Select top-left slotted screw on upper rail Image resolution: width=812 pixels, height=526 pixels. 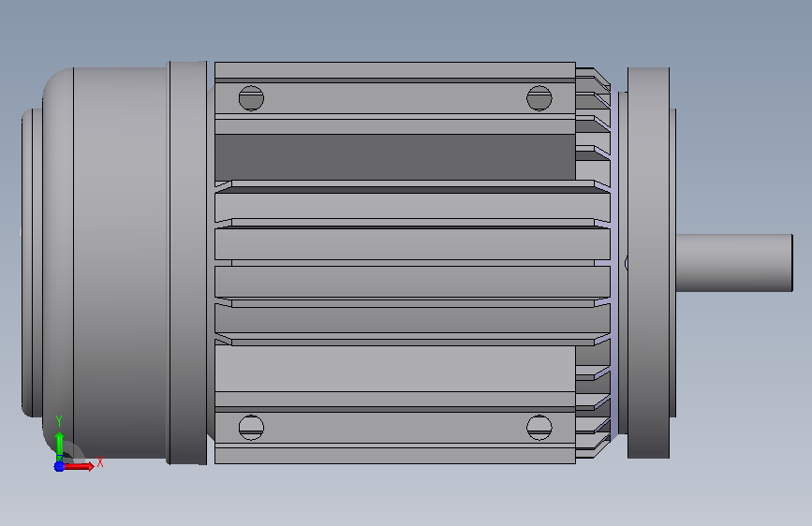click(251, 98)
